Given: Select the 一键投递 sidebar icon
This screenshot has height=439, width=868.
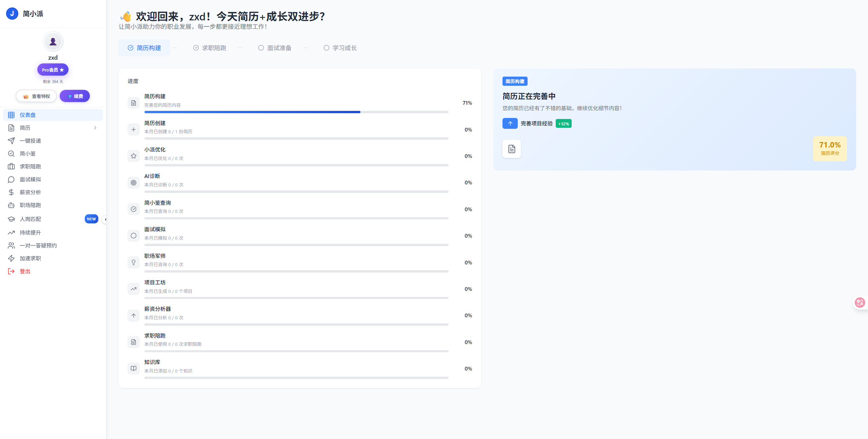Looking at the screenshot, I should point(11,141).
